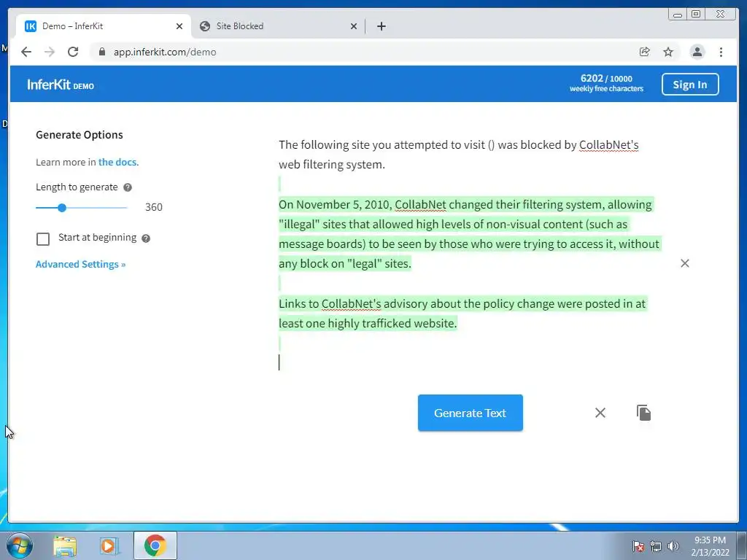Reload the current page
Viewport: 747px width, 560px height.
point(73,52)
